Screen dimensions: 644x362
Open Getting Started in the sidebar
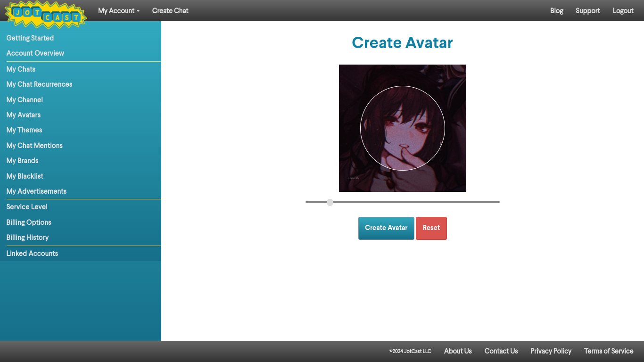(30, 38)
